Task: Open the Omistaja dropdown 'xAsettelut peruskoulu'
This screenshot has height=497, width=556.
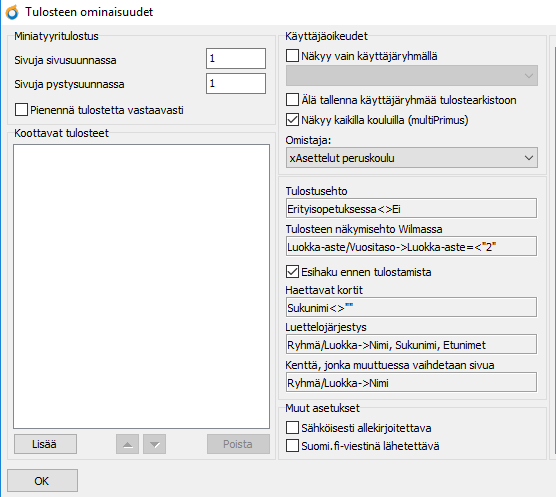Action: pos(412,158)
